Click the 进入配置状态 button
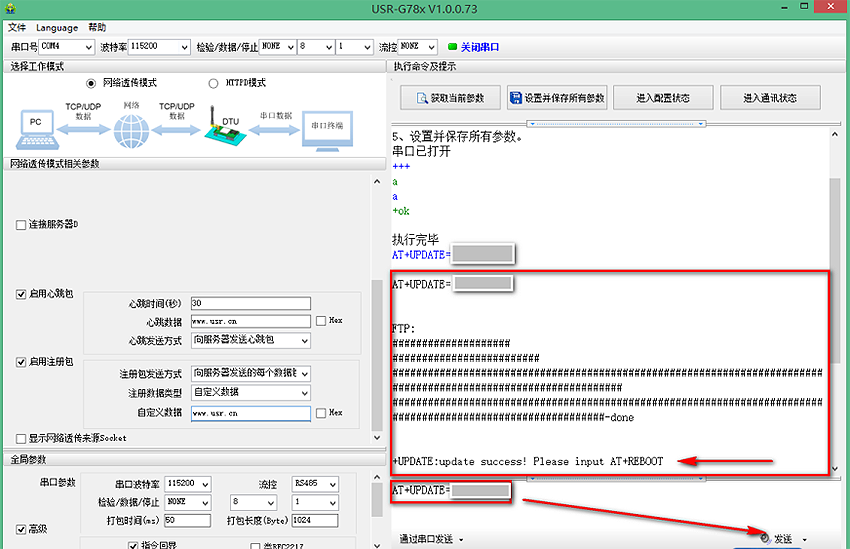 [x=663, y=98]
